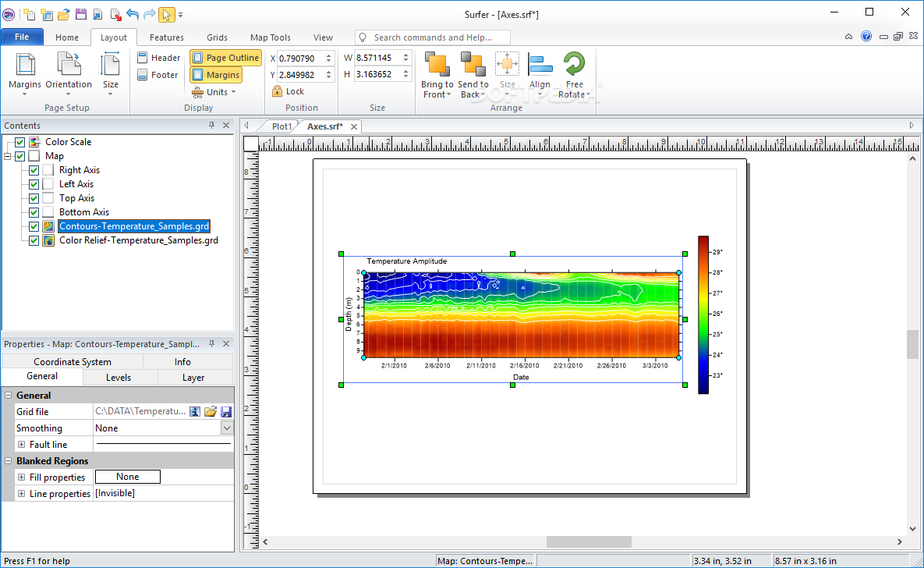Activate the Select pointer tool icon
This screenshot has height=568, width=924.
point(167,14)
